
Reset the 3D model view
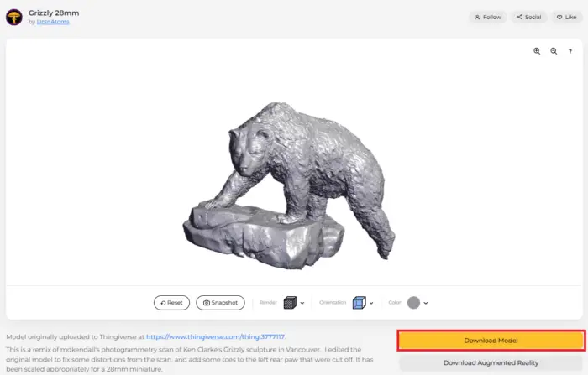[x=171, y=303]
